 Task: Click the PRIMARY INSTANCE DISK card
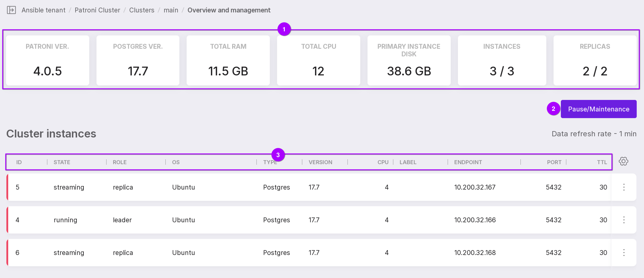[x=409, y=60]
